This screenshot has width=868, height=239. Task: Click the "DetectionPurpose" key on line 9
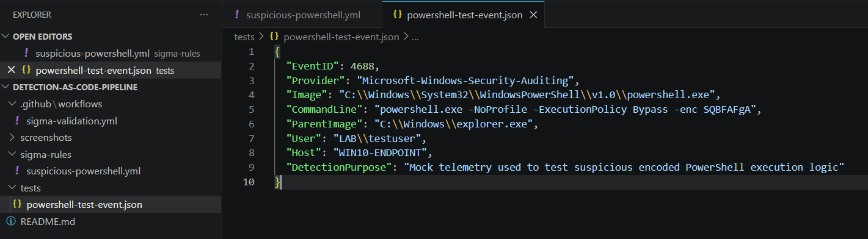pyautogui.click(x=342, y=167)
